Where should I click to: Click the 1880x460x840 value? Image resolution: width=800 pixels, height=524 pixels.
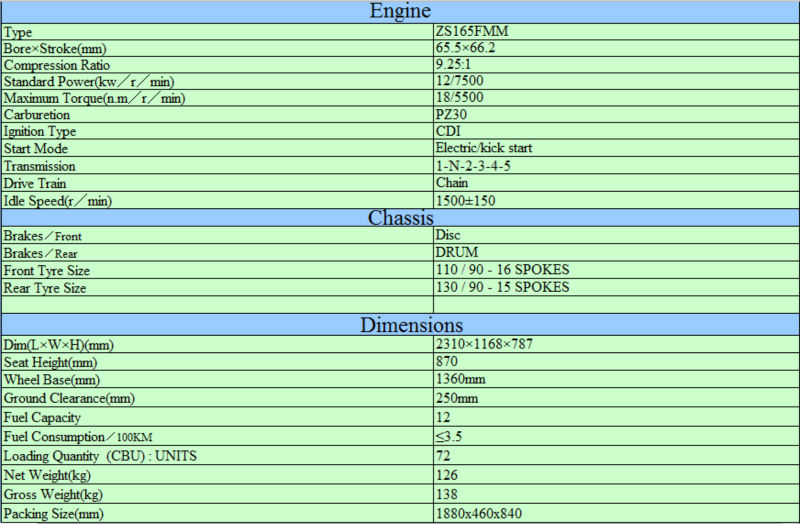[x=479, y=514]
